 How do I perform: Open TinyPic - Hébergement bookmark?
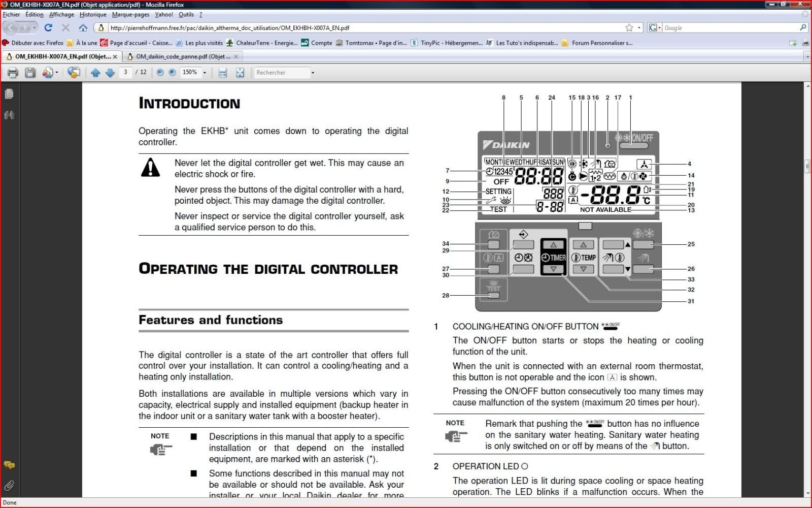[447, 43]
